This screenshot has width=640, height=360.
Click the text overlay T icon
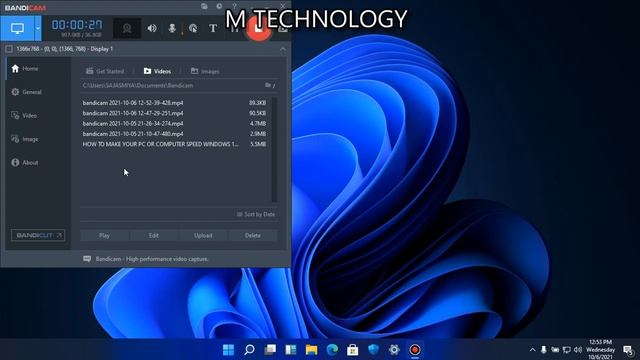(213, 28)
